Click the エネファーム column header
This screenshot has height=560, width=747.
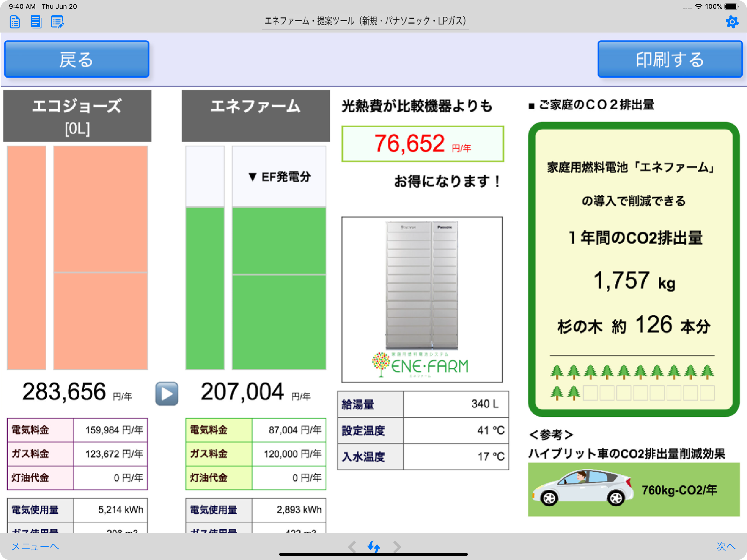(x=256, y=116)
